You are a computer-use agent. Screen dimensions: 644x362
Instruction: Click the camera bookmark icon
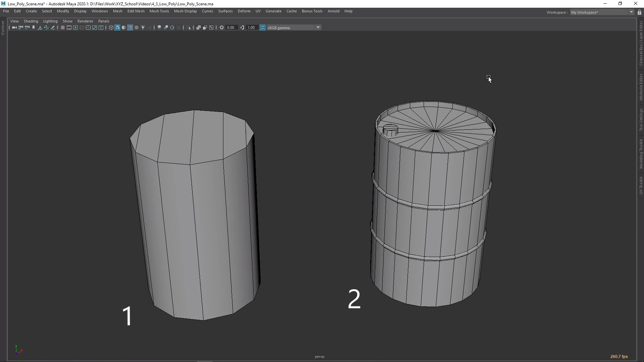(x=34, y=27)
